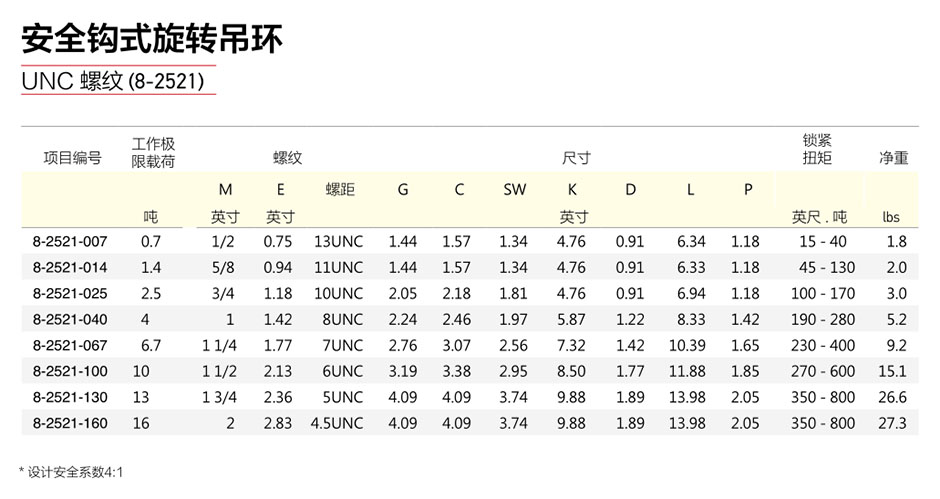
Task: Click the UNC 螺纹 (8-2521) subtitle
Action: click(x=113, y=81)
